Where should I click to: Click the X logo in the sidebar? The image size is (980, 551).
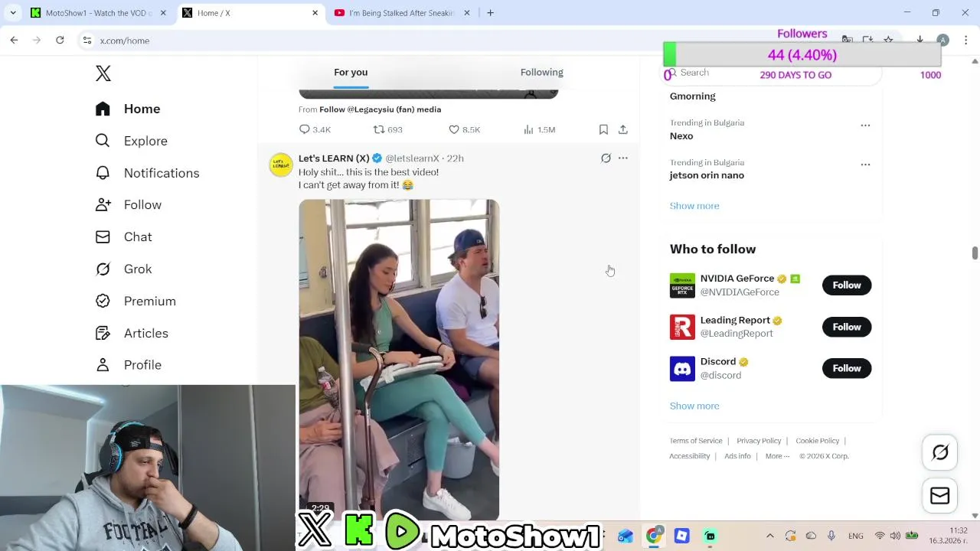[103, 73]
